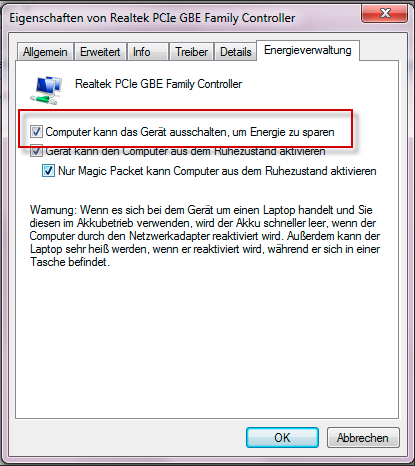Uncheck 'Computer kann das Gerät ausschalten' checkbox
The width and height of the screenshot is (415, 466).
click(x=36, y=131)
